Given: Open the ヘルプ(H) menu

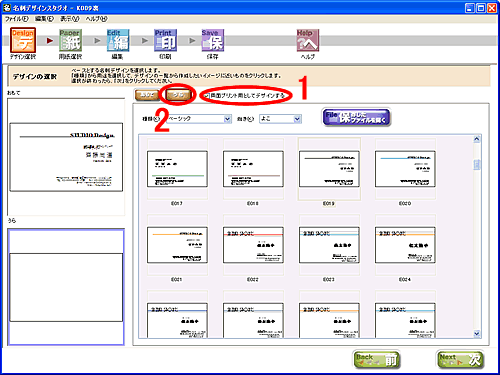Looking at the screenshot, I should point(96,19).
